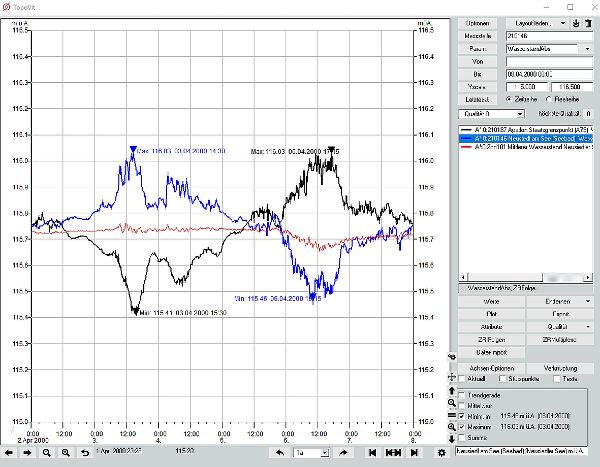Viewport: 600px width, 467px height.
Task: Click the TopoVit app icon in title bar
Action: tap(6, 7)
